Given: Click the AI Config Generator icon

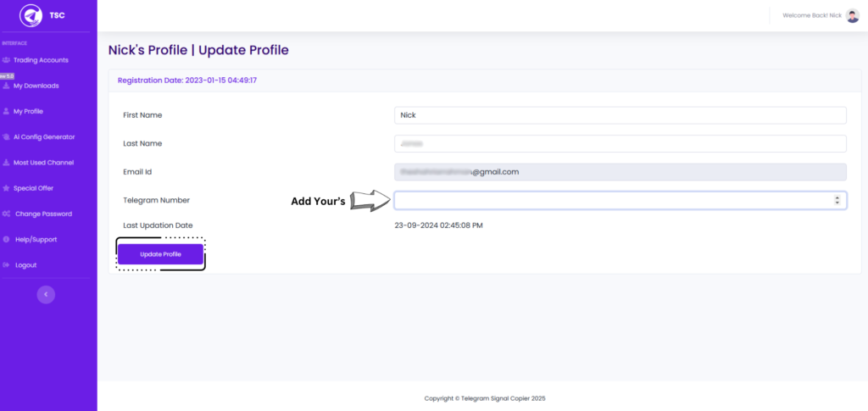Looking at the screenshot, I should tap(6, 136).
